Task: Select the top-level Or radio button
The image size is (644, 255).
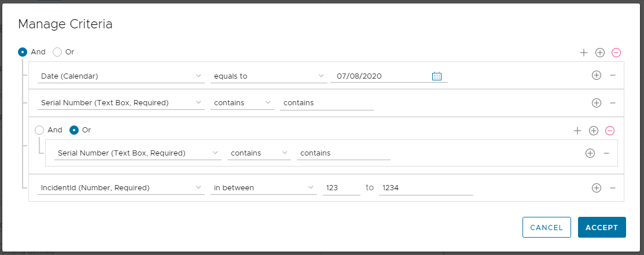Action: [x=57, y=52]
